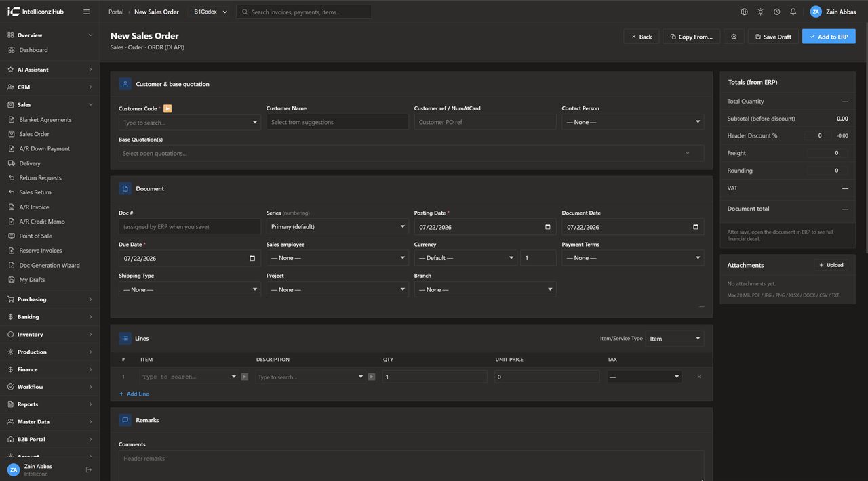Open Due Date calendar picker icon
868x481 pixels.
[x=252, y=258]
